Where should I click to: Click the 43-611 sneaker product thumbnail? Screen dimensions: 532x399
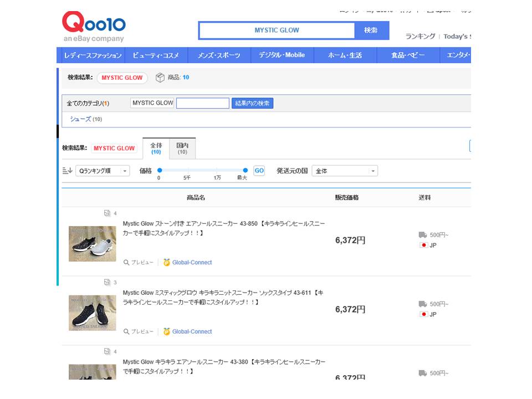[93, 313]
